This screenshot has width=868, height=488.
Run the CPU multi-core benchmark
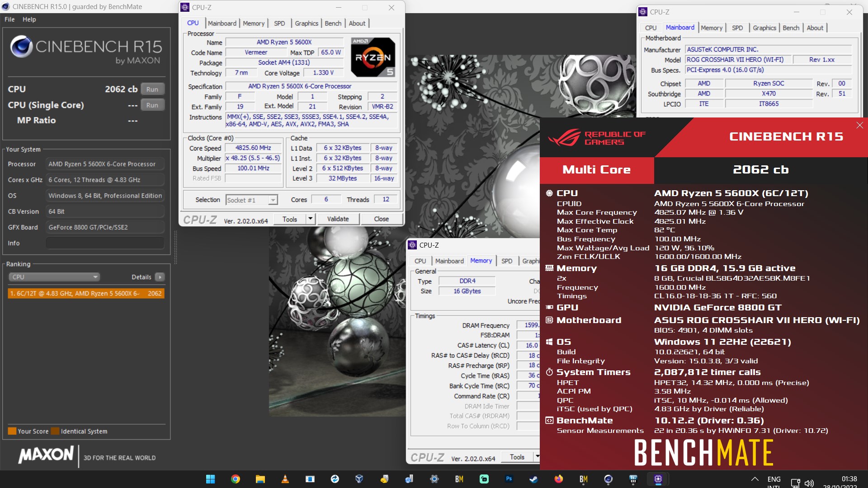click(x=152, y=89)
